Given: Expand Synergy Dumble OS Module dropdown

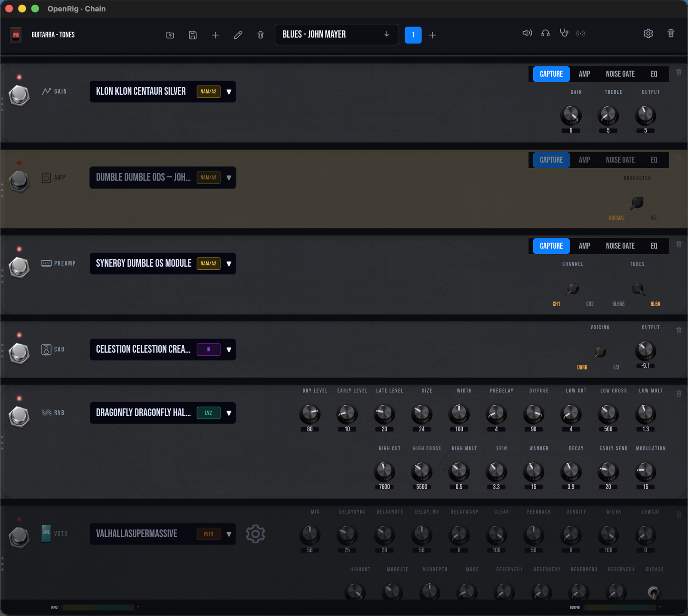Looking at the screenshot, I should point(229,264).
